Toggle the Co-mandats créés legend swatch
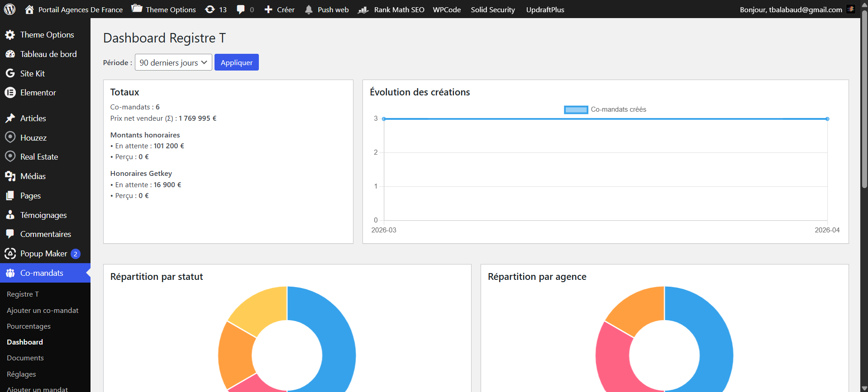 point(576,109)
